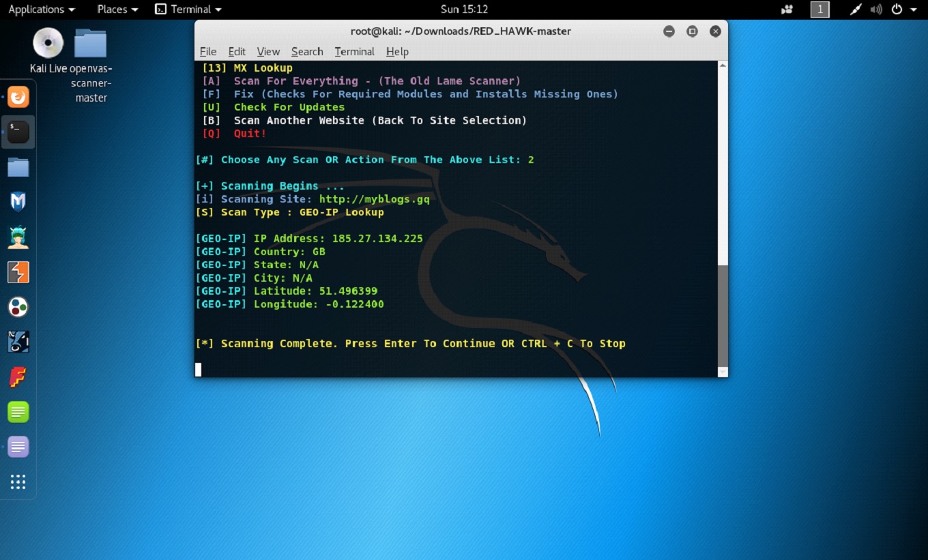Switch workspace indicator 1

pos(820,10)
